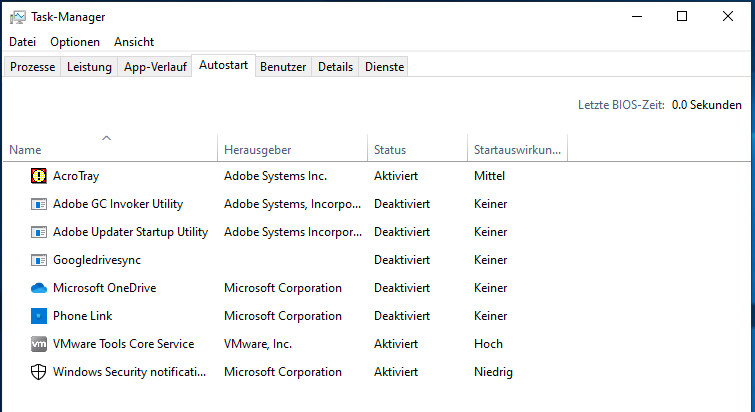Sort by the Startauswirkungen column header
Screen dimensions: 755x412
(517, 150)
